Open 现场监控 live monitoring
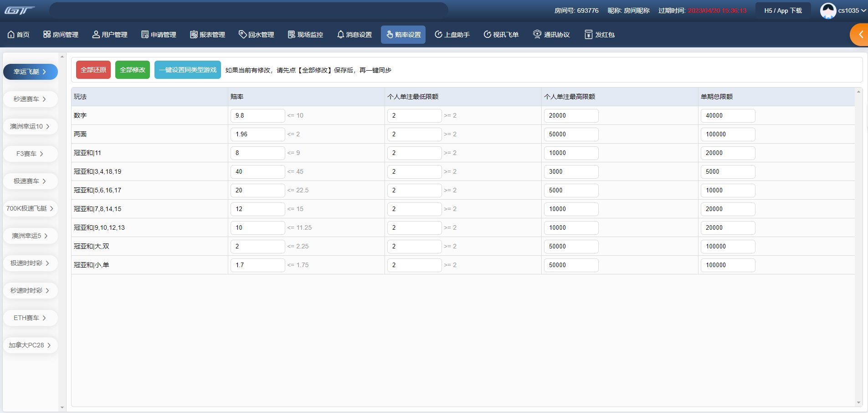 tap(305, 35)
